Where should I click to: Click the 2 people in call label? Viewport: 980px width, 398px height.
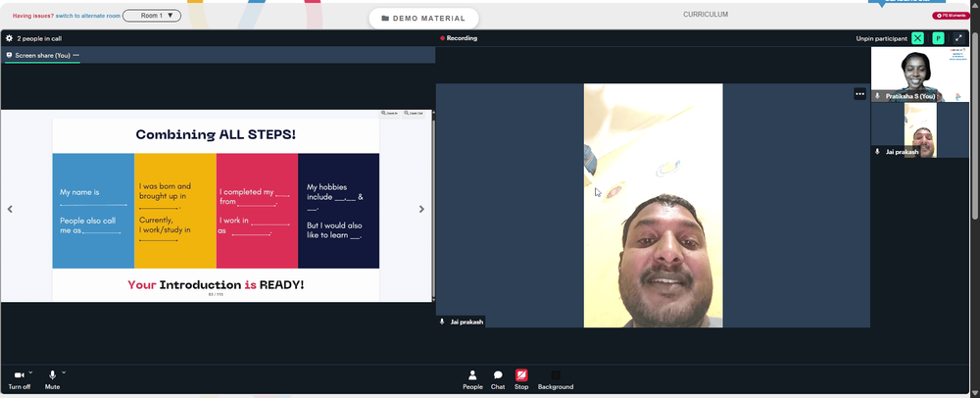pos(39,39)
